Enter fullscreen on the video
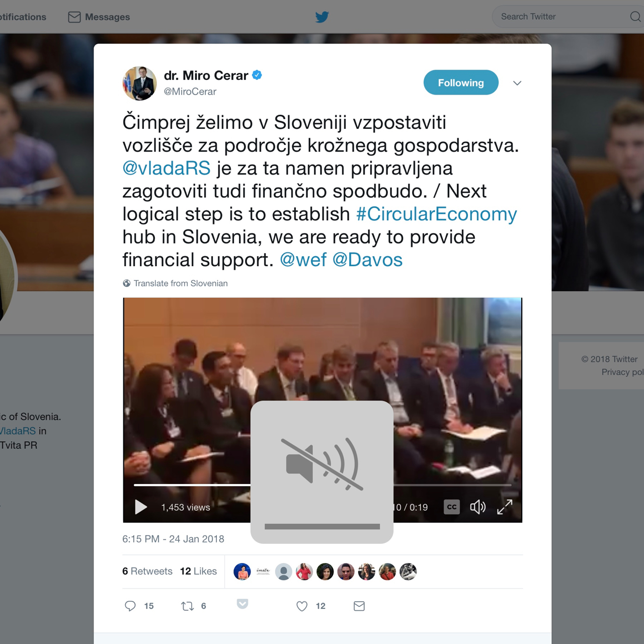Image resolution: width=644 pixels, height=644 pixels. pos(505,507)
